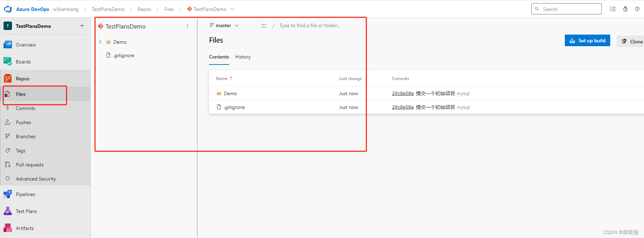Click the Azure DevOps logo icon
The image size is (644, 238).
(x=8, y=9)
